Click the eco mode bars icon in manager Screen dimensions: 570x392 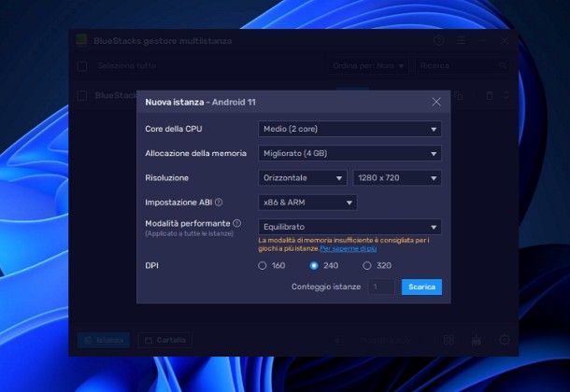[477, 340]
